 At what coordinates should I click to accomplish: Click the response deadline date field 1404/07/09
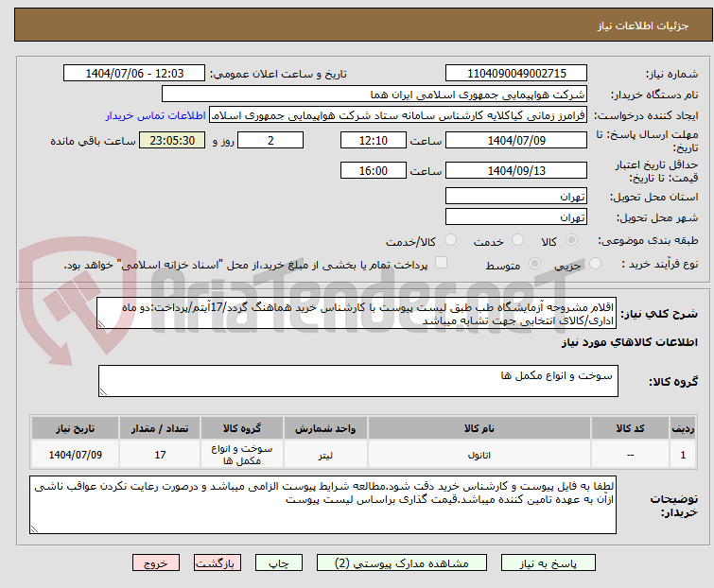pyautogui.click(x=515, y=140)
